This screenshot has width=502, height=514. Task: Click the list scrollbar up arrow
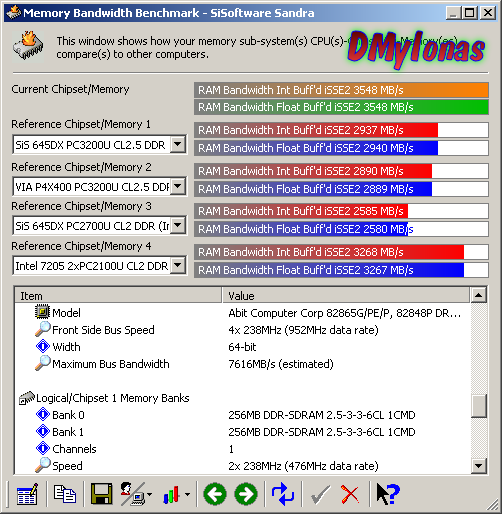(479, 295)
